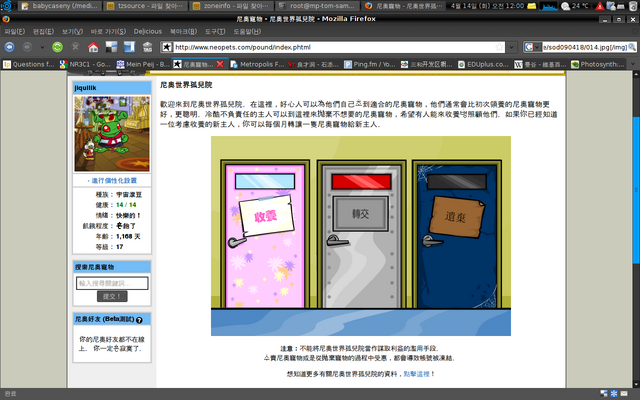Switch to the EDUplus.co... tab
This screenshot has height=400, width=640.
[483, 64]
